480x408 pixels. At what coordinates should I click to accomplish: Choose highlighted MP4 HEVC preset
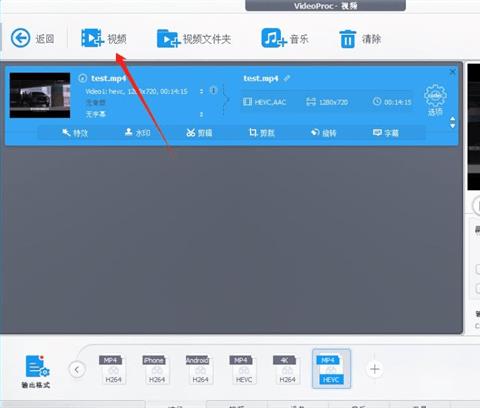(x=331, y=369)
